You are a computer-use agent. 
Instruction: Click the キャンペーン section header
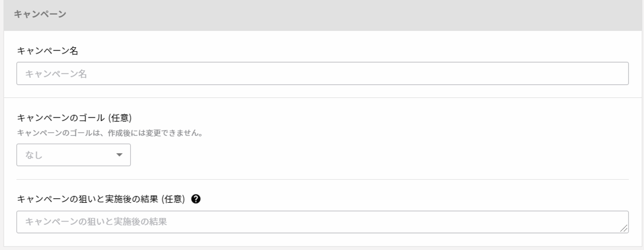(x=40, y=14)
